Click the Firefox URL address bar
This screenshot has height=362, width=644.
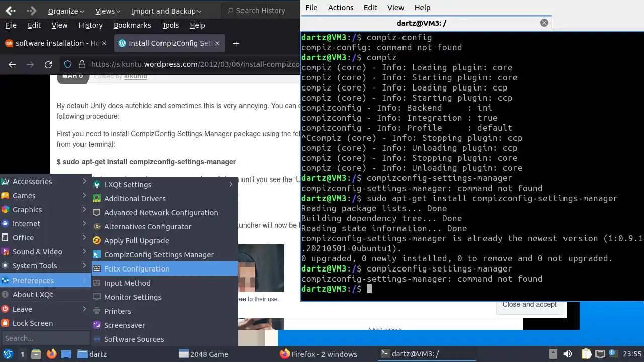tap(195, 64)
